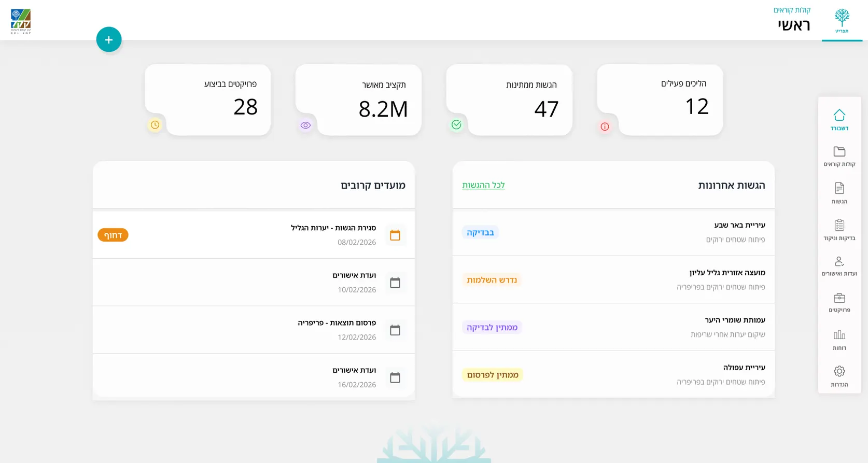Click the בבדיקה status badge

480,232
